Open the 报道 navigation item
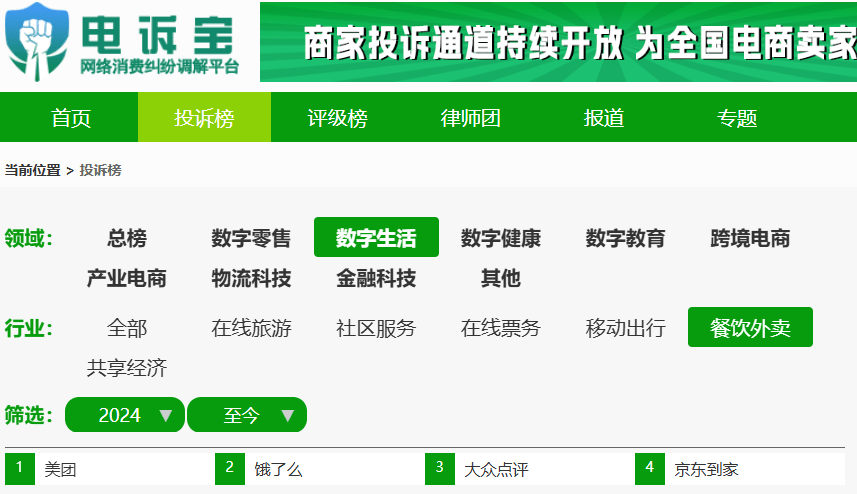Viewport: 857px width, 494px height. (x=603, y=117)
